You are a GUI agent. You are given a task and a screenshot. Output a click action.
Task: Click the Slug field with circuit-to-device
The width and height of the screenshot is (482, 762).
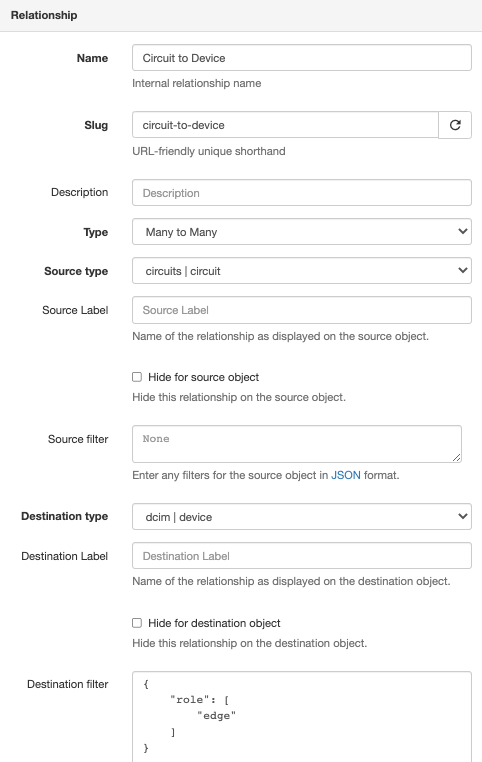(x=285, y=125)
